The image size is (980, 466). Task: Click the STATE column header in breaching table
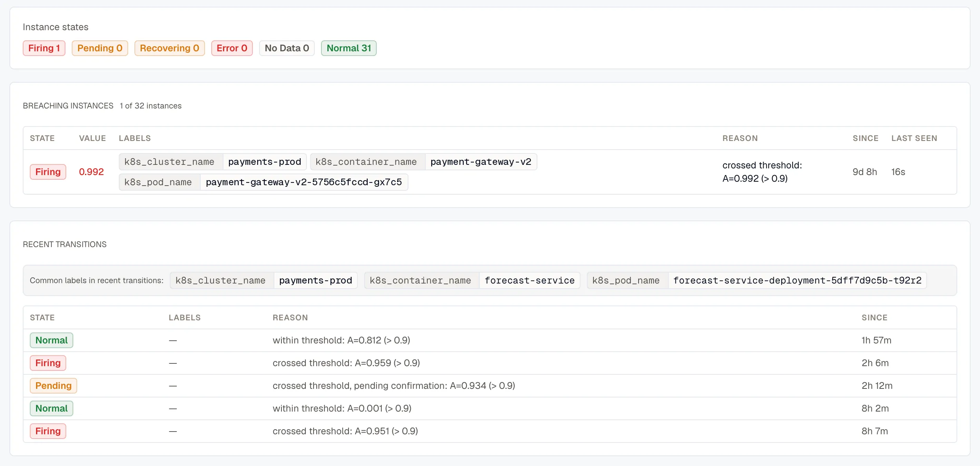click(x=42, y=138)
